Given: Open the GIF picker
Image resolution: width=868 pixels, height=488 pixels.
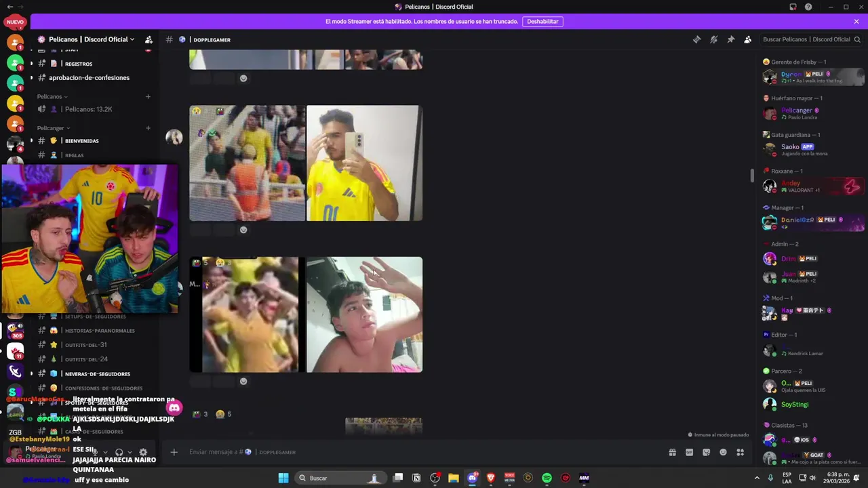Looking at the screenshot, I should coord(689,452).
